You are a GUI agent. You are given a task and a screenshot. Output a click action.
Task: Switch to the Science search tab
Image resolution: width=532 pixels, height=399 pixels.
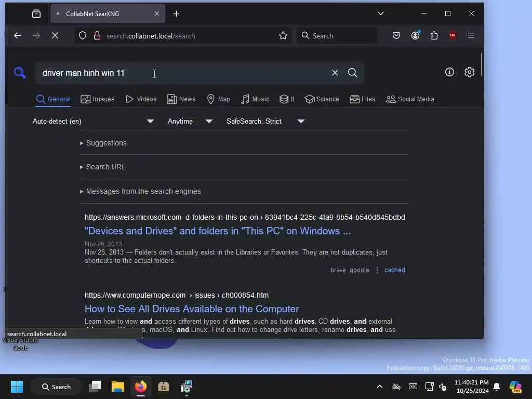[x=322, y=99]
